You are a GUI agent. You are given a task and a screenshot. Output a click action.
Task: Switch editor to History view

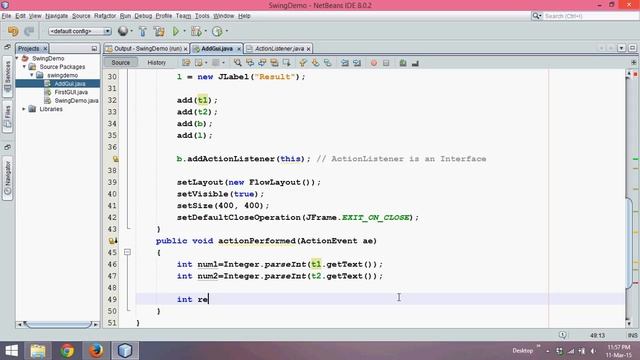point(157,62)
